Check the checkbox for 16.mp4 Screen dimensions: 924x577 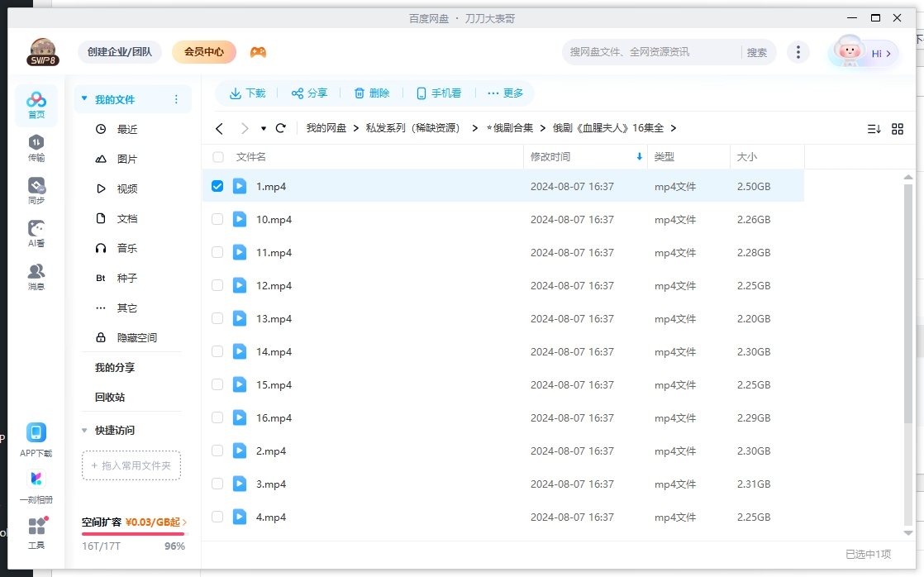pyautogui.click(x=217, y=417)
